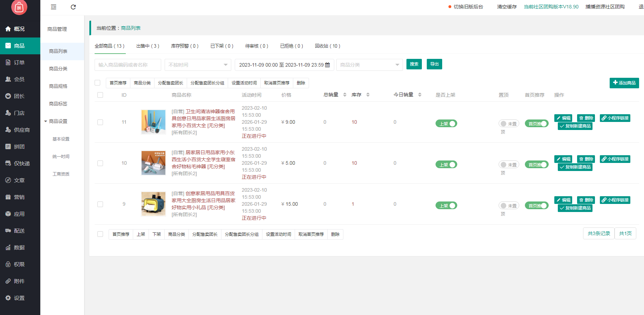The width and height of the screenshot is (644, 315).
Task: Switch to 回收站 (10) tab
Action: click(x=327, y=46)
